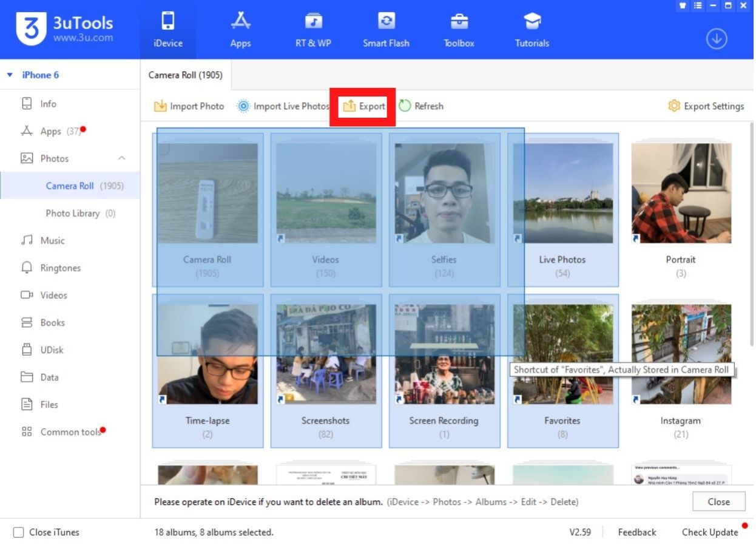Select Camera Roll under Photos in sidebar
This screenshot has height=545, width=756.
coord(70,186)
